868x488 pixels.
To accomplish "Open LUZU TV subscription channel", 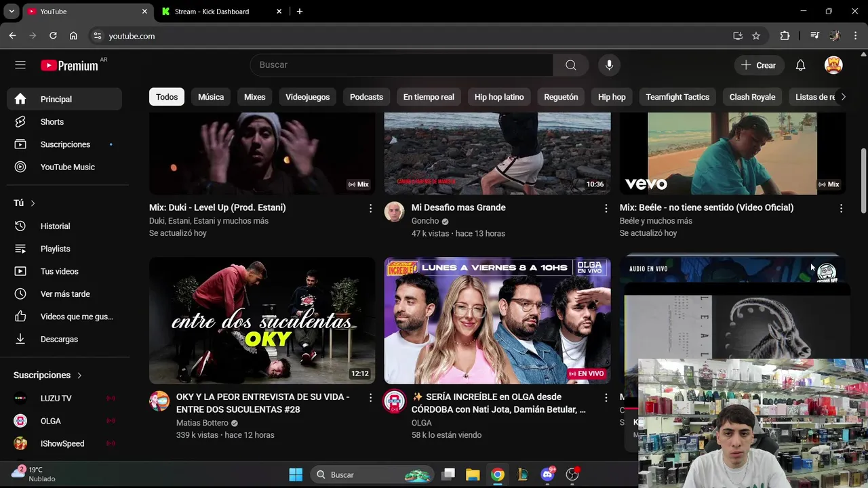I will point(64,399).
